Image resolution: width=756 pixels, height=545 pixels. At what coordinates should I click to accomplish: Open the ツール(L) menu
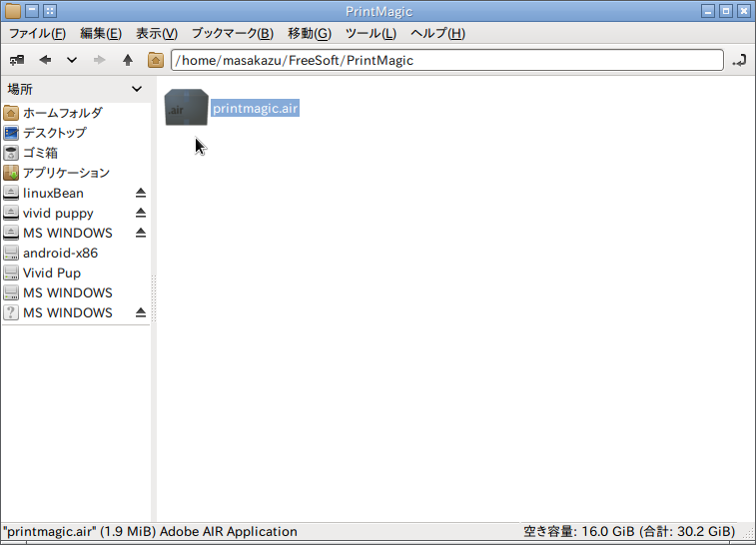click(371, 33)
